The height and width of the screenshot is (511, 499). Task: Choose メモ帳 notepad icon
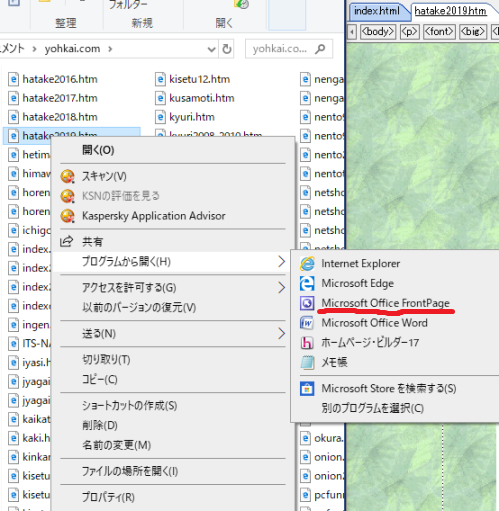[x=307, y=362]
